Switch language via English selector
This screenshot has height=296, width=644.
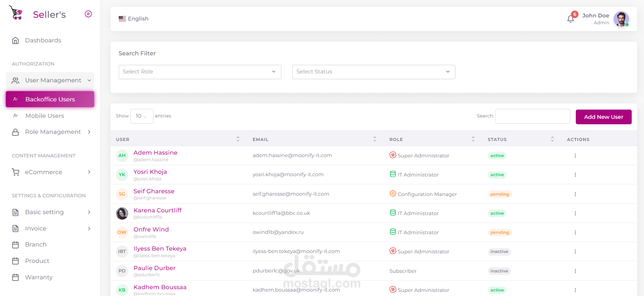134,19
